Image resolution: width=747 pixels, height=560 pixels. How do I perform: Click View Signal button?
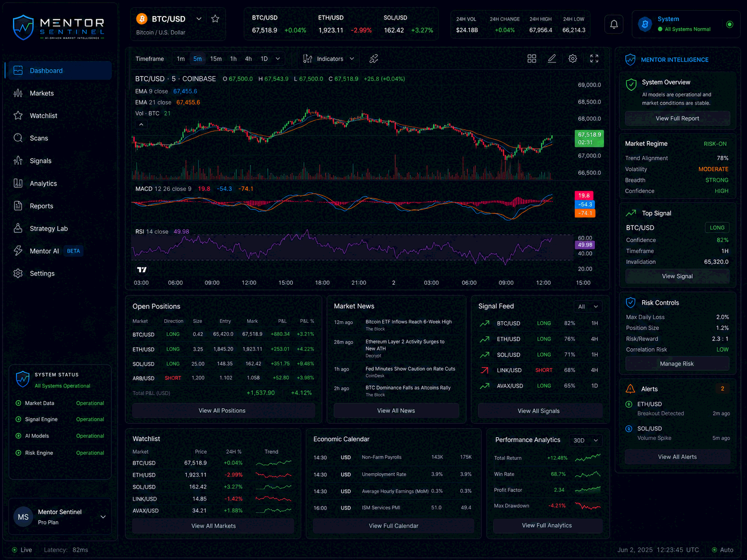tap(677, 276)
